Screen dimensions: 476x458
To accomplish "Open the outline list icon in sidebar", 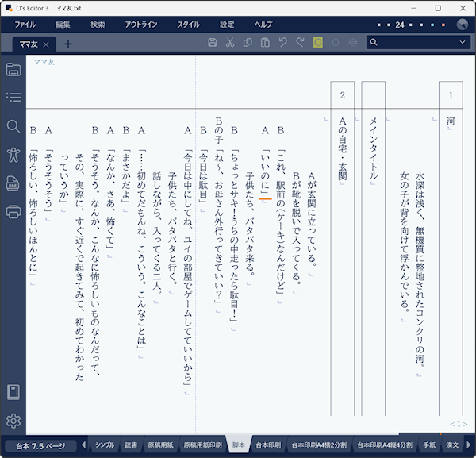I will (13, 98).
